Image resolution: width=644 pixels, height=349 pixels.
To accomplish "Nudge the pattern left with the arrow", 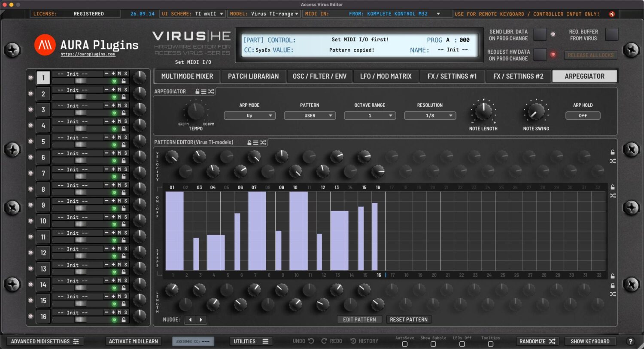I will coord(190,320).
